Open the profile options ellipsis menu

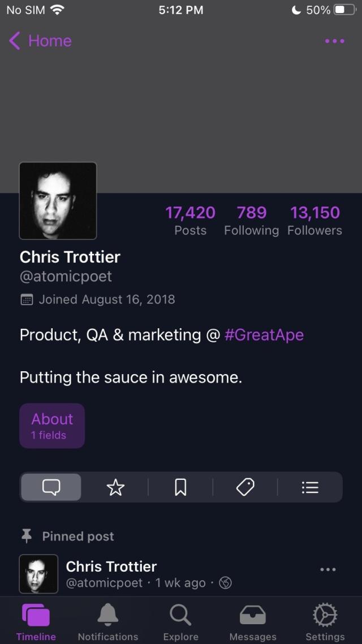tap(334, 41)
